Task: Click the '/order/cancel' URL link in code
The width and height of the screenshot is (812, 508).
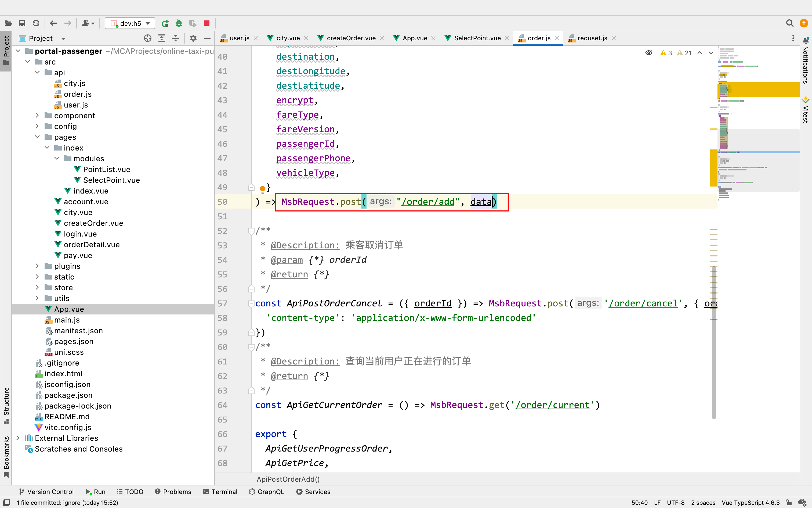Action: [x=643, y=303]
